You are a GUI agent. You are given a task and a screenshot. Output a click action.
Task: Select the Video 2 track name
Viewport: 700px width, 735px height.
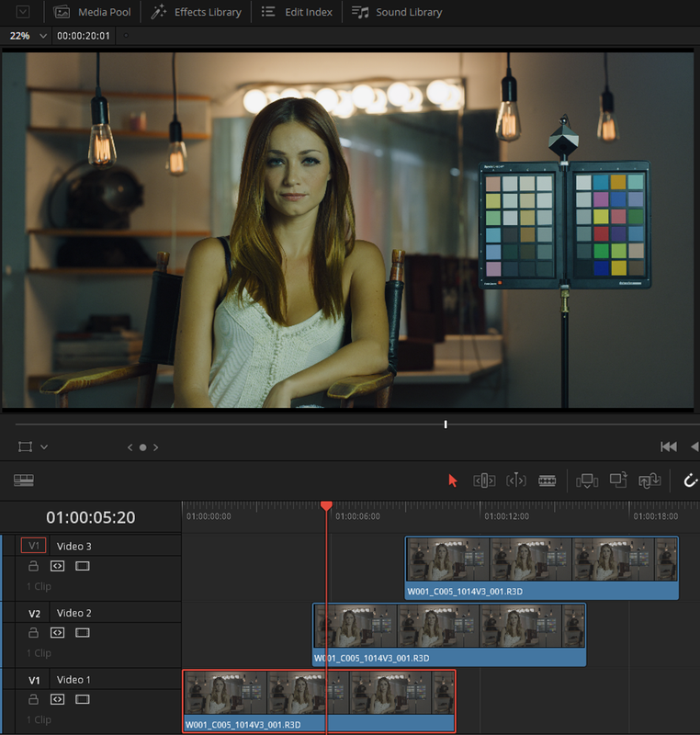tap(74, 613)
